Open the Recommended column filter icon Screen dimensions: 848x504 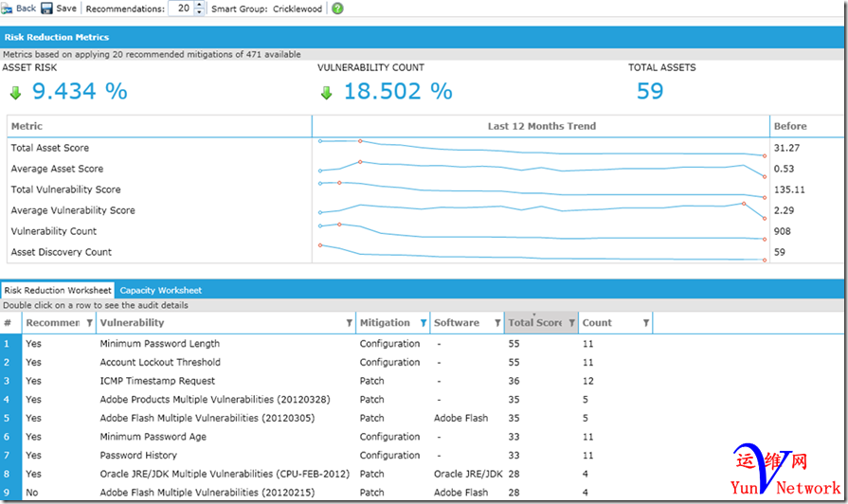click(x=89, y=323)
